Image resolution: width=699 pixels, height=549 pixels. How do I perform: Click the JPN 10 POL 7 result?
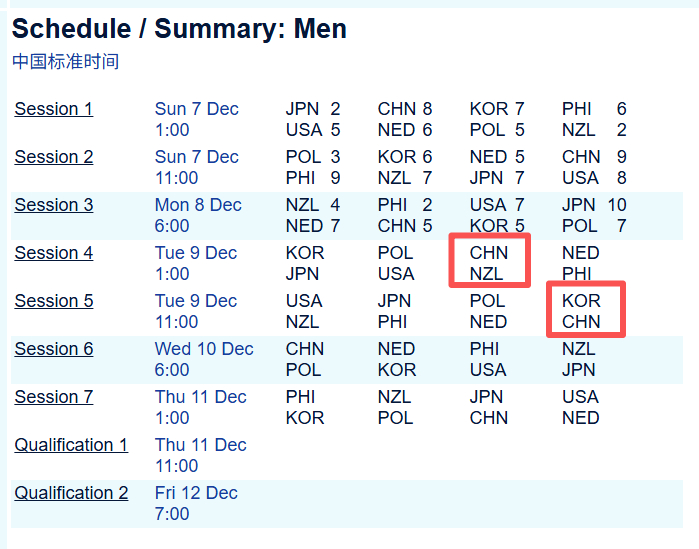(594, 215)
